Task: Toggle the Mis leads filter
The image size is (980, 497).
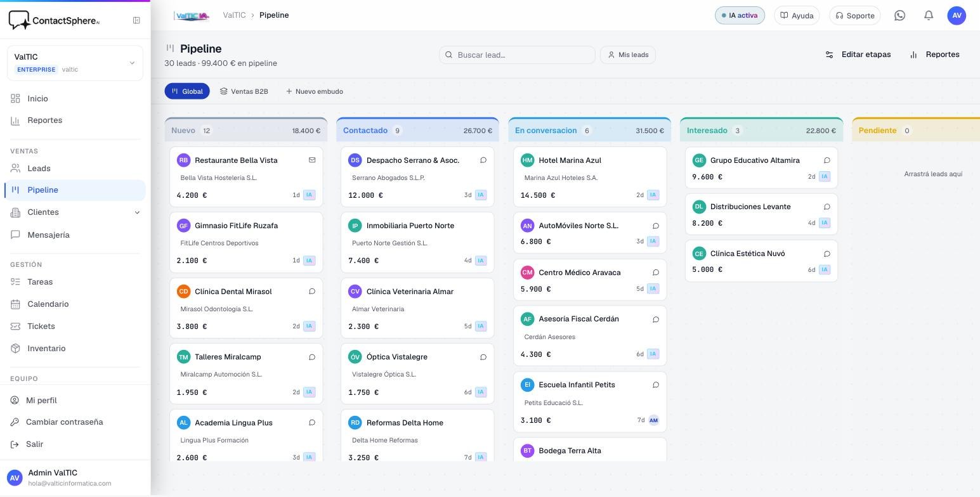Action: (628, 55)
